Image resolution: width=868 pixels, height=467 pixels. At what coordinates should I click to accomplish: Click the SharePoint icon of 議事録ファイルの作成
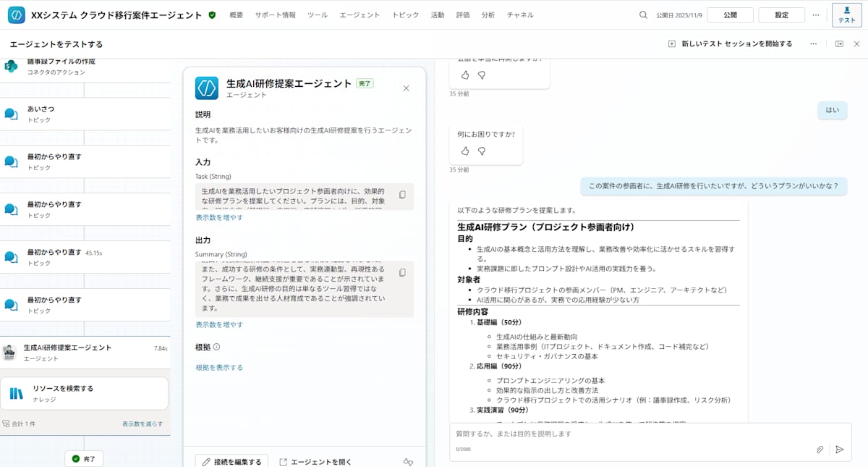[11, 66]
